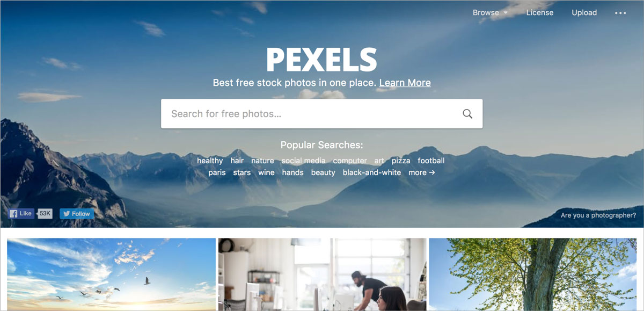Open the Upload page

[x=584, y=12]
